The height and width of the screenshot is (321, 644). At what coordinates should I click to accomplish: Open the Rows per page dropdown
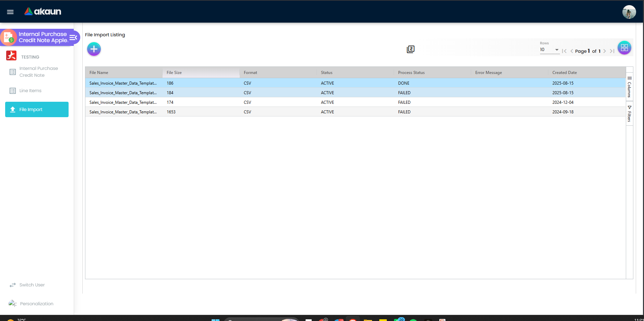click(549, 50)
